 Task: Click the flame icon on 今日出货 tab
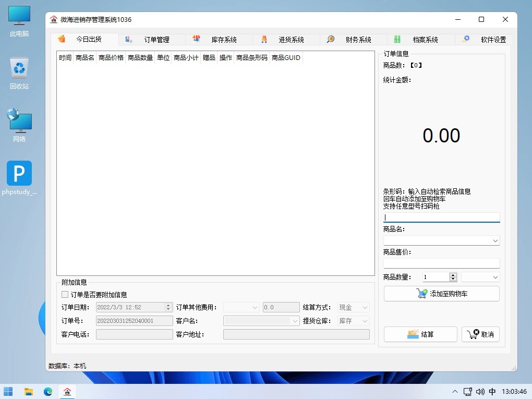(x=61, y=39)
